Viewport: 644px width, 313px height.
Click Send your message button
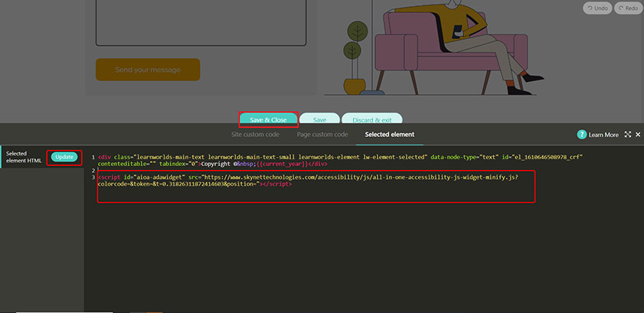tap(148, 70)
